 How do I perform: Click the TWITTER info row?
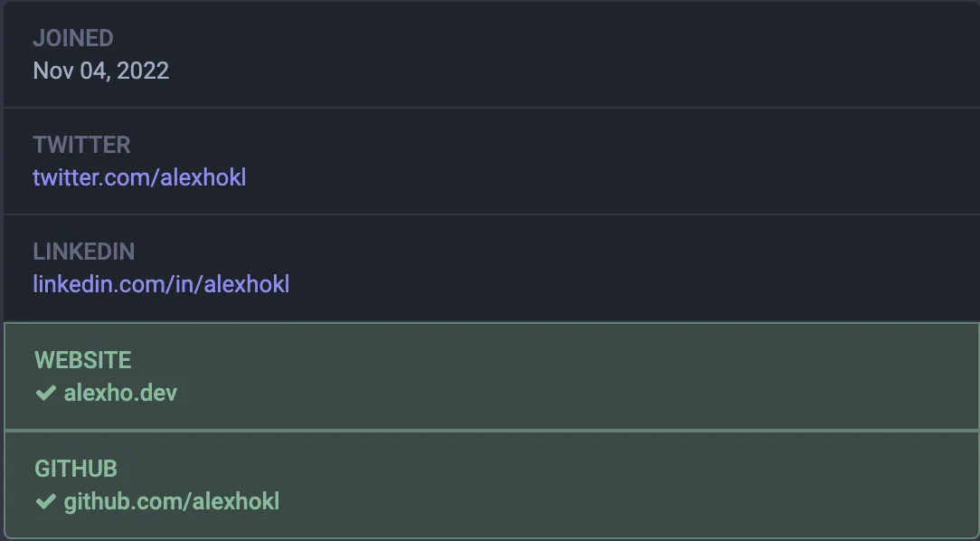[x=490, y=160]
